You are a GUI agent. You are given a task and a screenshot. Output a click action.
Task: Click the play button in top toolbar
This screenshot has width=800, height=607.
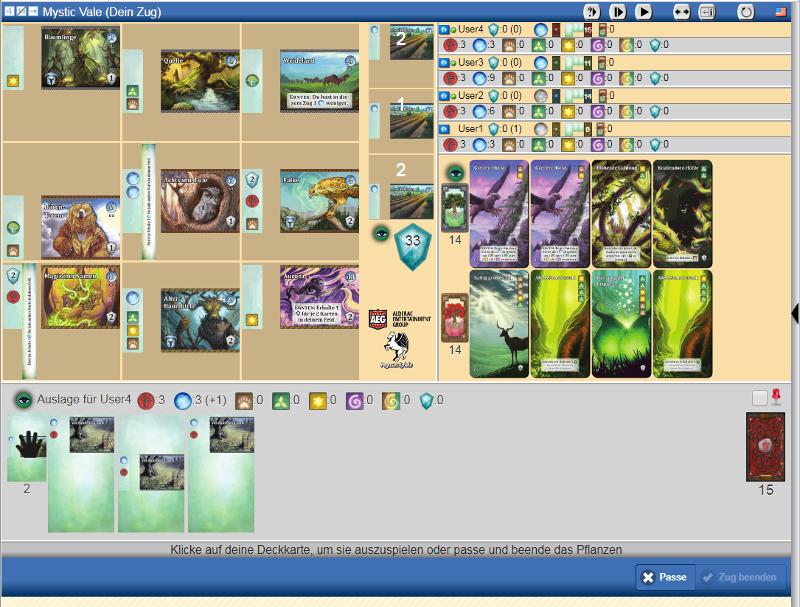[644, 12]
